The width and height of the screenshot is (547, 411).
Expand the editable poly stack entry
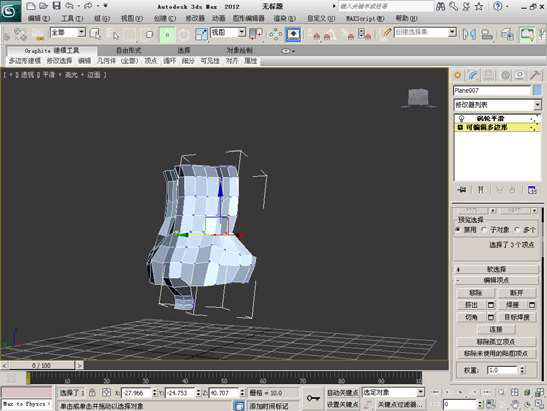(460, 127)
